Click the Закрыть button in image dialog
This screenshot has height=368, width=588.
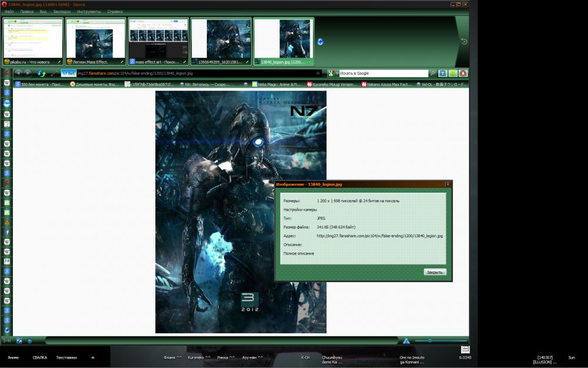(x=435, y=272)
